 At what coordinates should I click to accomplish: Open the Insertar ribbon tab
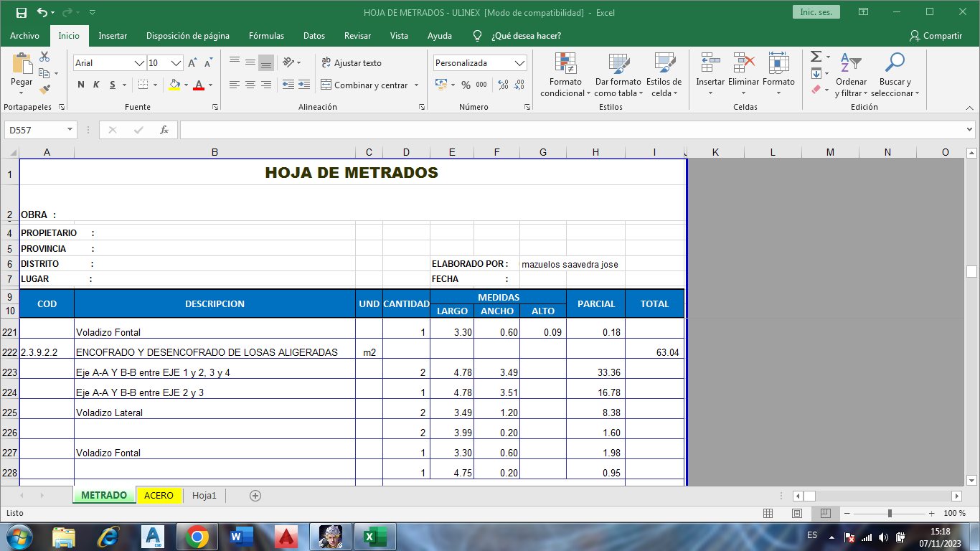pyautogui.click(x=113, y=36)
